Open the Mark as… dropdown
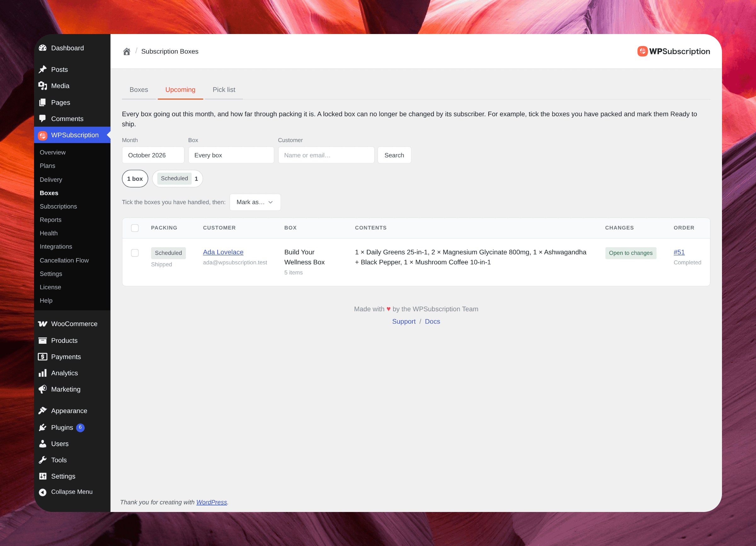The height and width of the screenshot is (546, 756). 255,202
